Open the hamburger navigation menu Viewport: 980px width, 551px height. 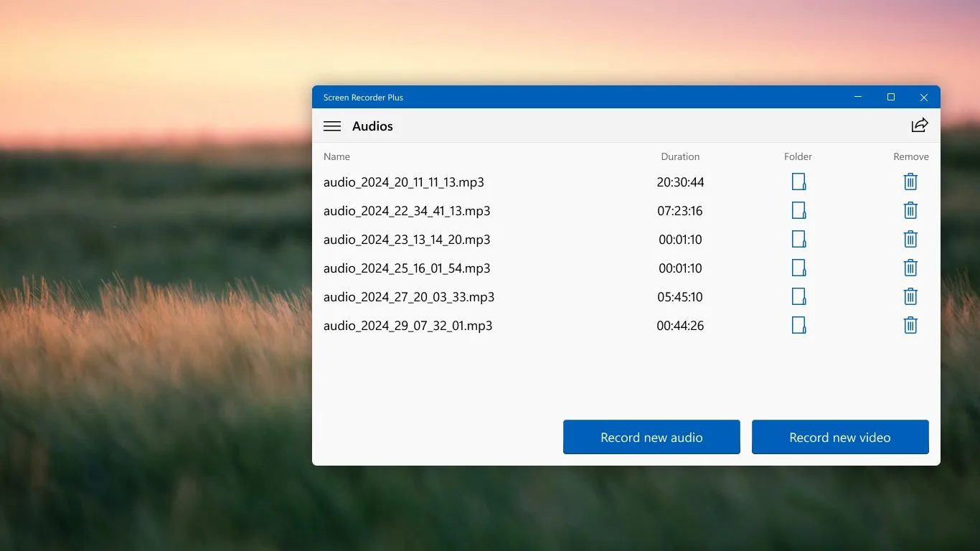tap(332, 126)
